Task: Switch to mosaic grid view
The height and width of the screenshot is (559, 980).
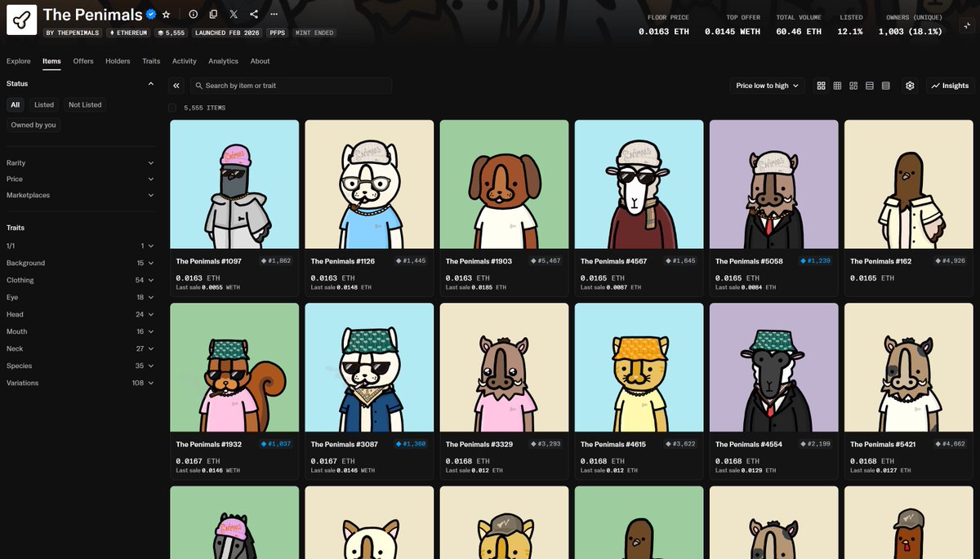Action: 853,86
